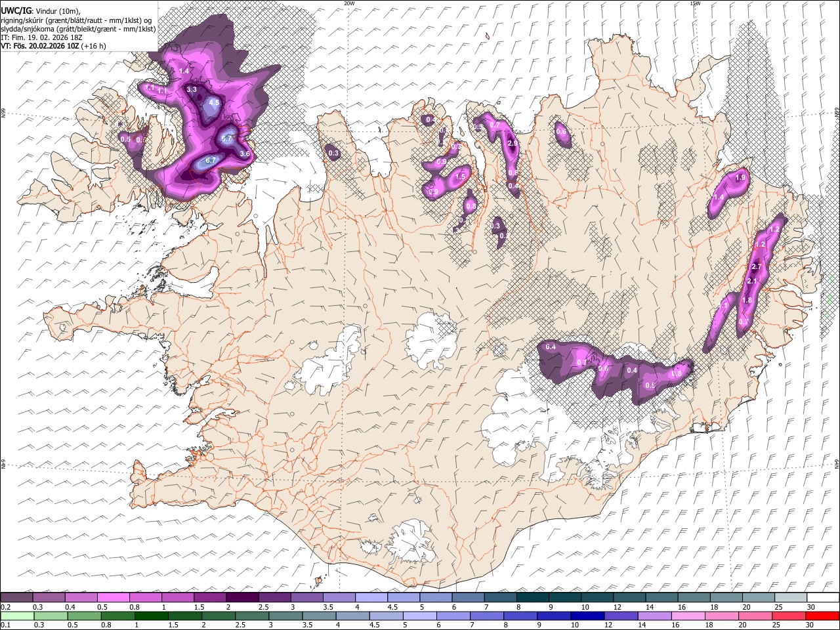Select the 'slydda/snjókoma' legend description line

[x=78, y=29]
